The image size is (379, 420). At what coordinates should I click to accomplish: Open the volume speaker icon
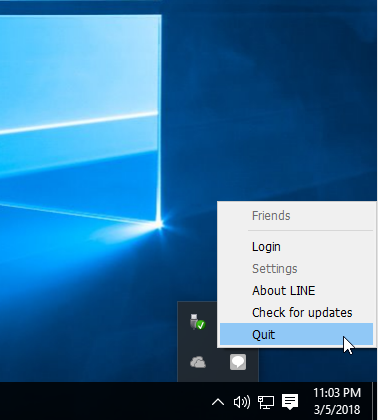[242, 402]
